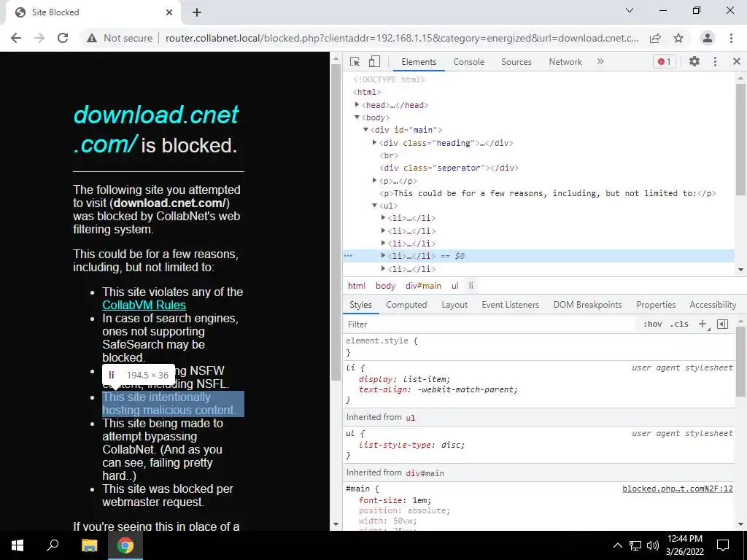This screenshot has width=747, height=560.
Task: Open File Explorer from taskbar
Action: click(89, 545)
